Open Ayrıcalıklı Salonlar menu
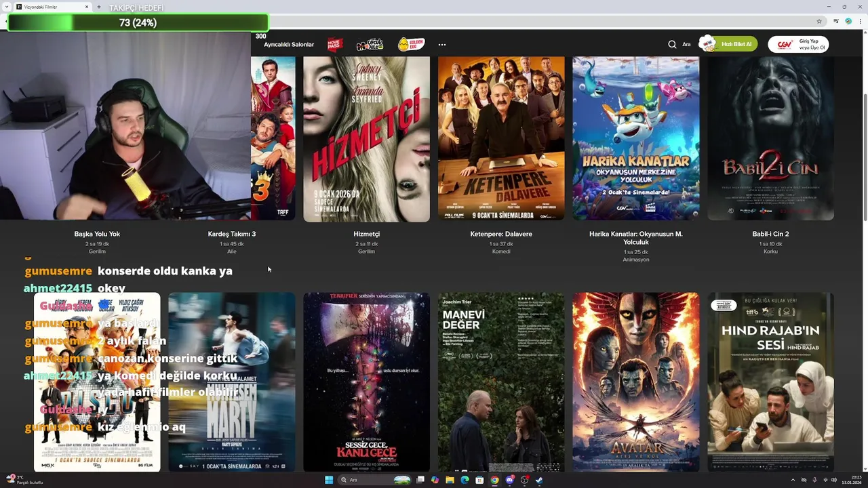This screenshot has width=868, height=488. pyautogui.click(x=289, y=45)
